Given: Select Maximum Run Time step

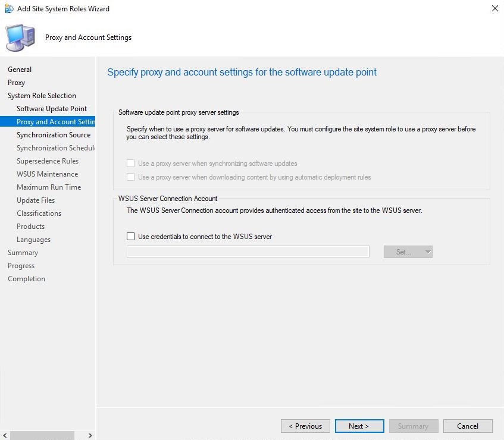Looking at the screenshot, I should tap(49, 187).
